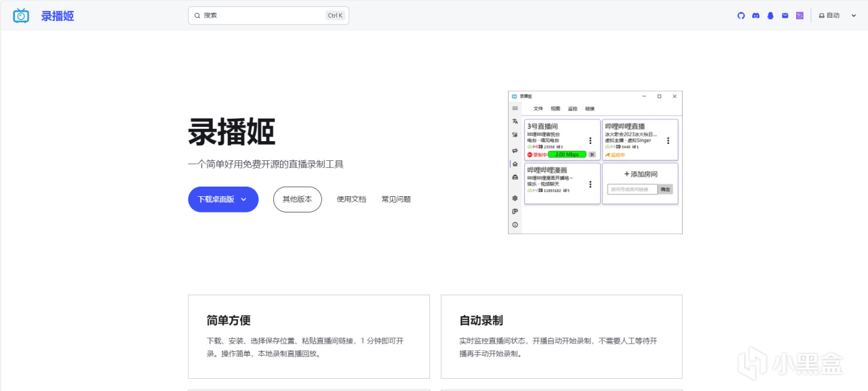Click the QQ penguin icon
The width and height of the screenshot is (868, 391).
pyautogui.click(x=770, y=16)
